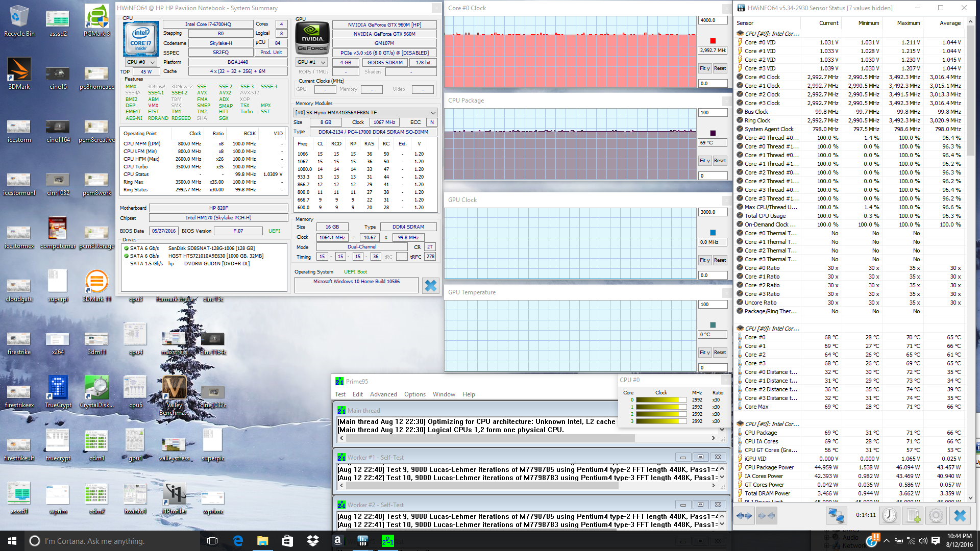980x551 pixels.
Task: Show hidden tray icons chevron
Action: tap(887, 541)
